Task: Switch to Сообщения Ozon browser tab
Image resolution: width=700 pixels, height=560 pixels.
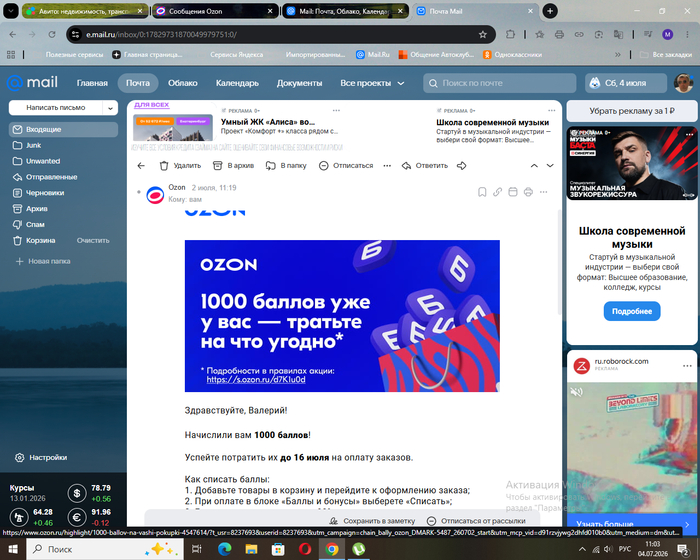Action: click(x=216, y=11)
